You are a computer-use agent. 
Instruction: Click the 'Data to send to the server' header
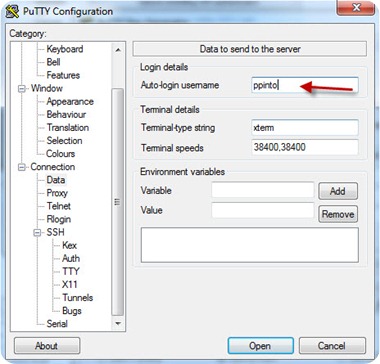point(250,49)
